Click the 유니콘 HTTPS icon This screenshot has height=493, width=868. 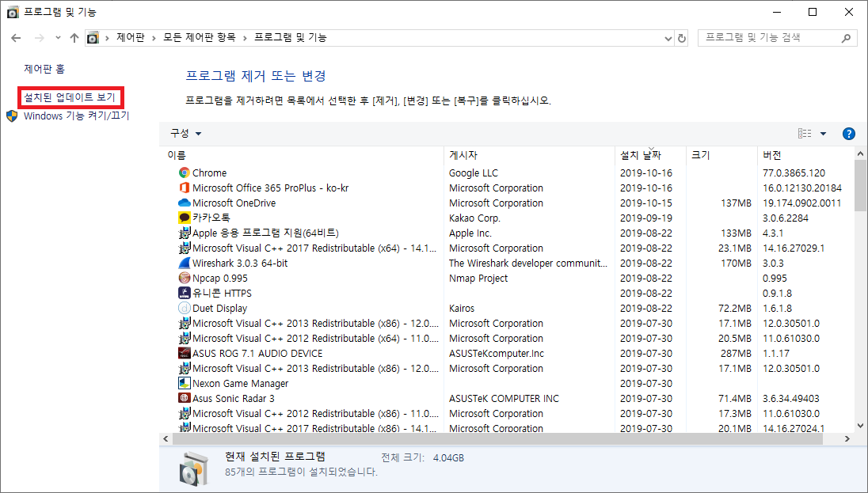tap(185, 293)
